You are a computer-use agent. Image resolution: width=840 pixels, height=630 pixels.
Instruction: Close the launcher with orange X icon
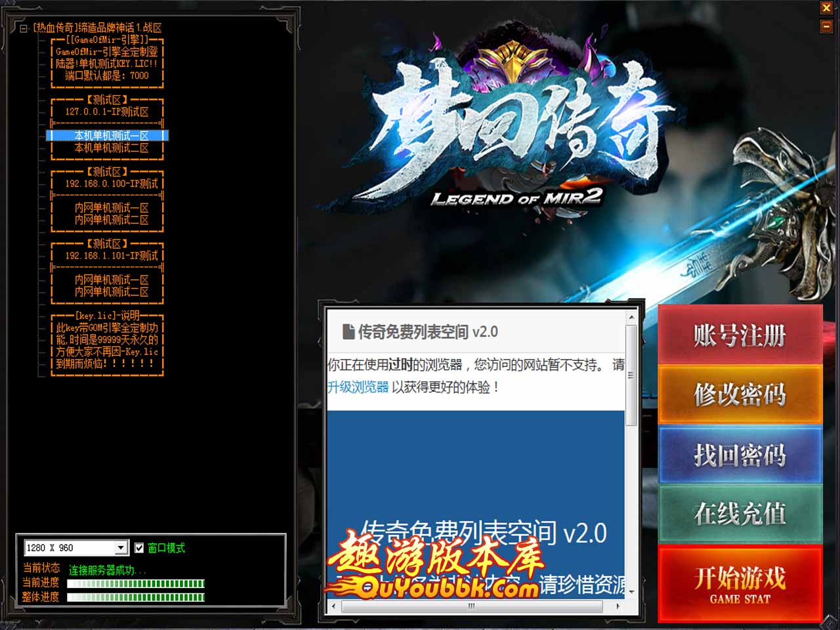(826, 8)
